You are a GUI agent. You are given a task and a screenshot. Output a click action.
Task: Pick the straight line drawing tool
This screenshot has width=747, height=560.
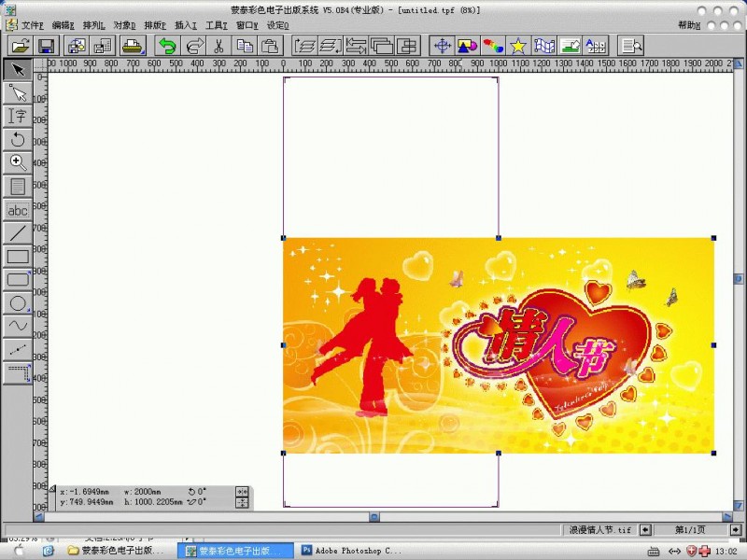(x=17, y=232)
